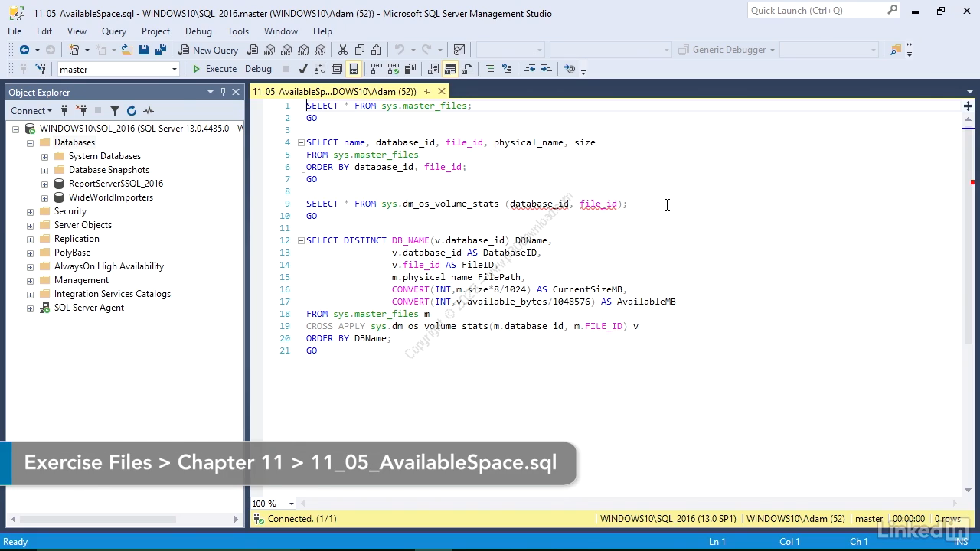Click Find in Files icon at toolbar right

click(x=896, y=50)
